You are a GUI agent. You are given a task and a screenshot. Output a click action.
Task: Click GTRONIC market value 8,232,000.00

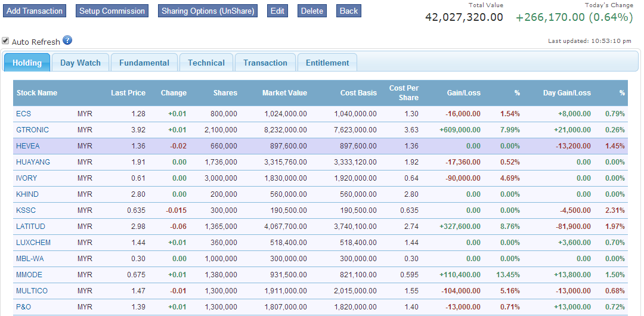(x=284, y=130)
